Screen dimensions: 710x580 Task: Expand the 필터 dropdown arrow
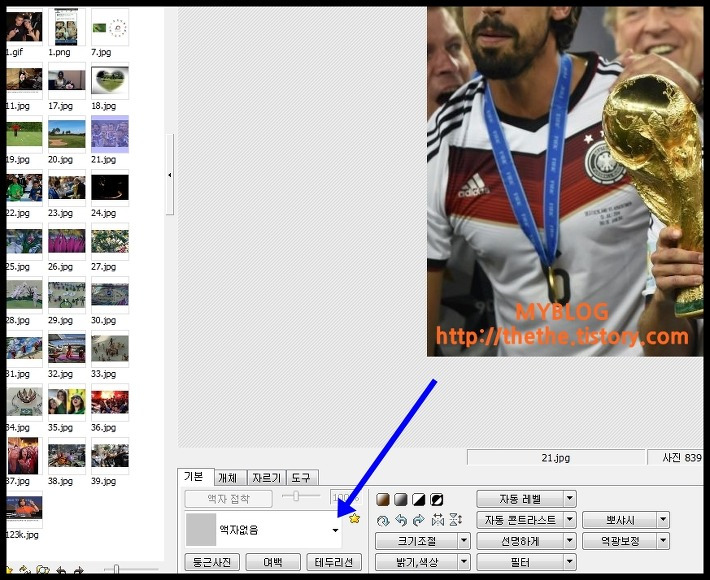[570, 562]
